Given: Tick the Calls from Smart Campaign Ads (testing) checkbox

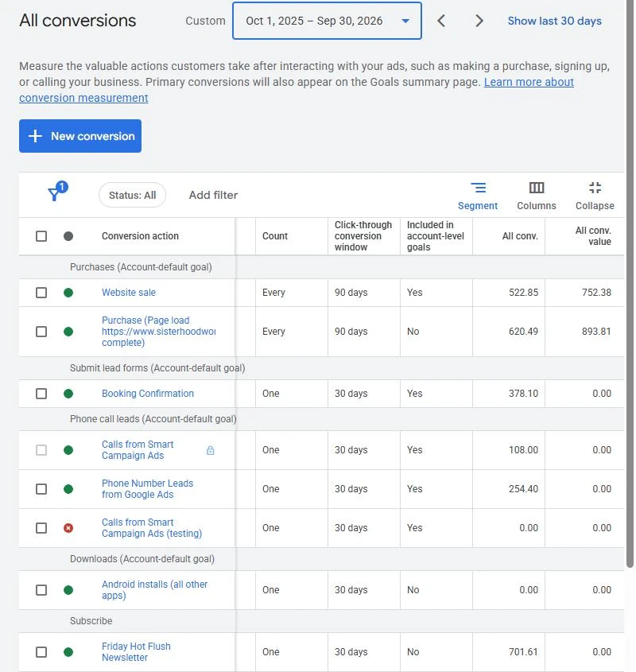Looking at the screenshot, I should [x=41, y=528].
